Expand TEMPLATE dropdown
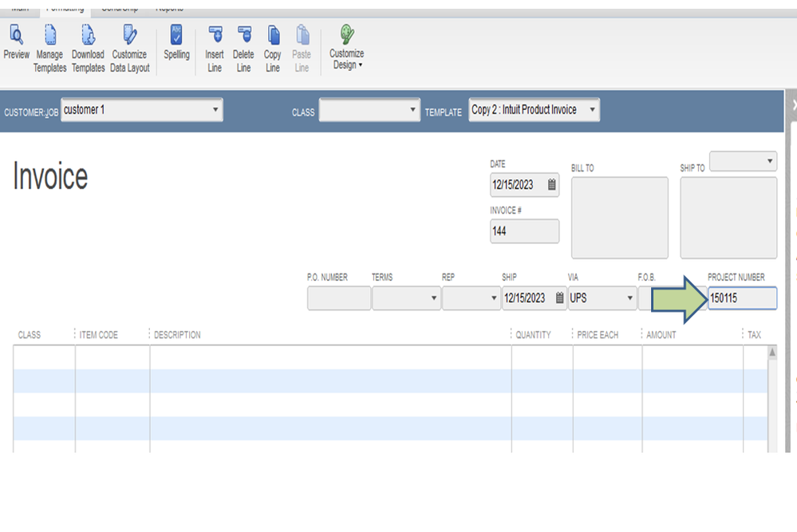 pos(592,110)
